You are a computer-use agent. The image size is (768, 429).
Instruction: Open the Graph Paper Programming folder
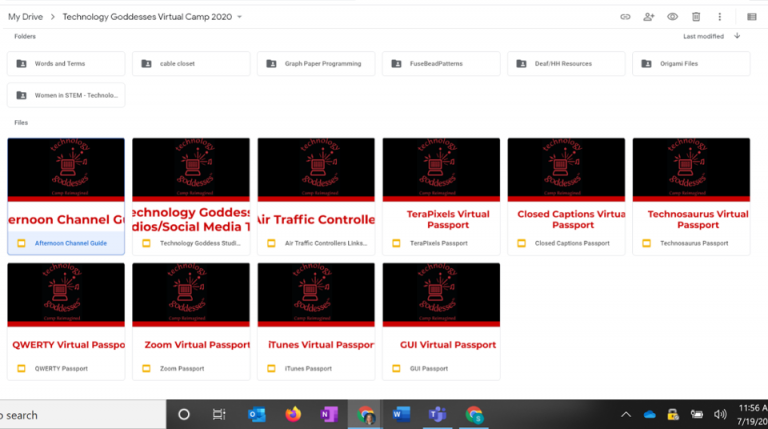tap(316, 64)
